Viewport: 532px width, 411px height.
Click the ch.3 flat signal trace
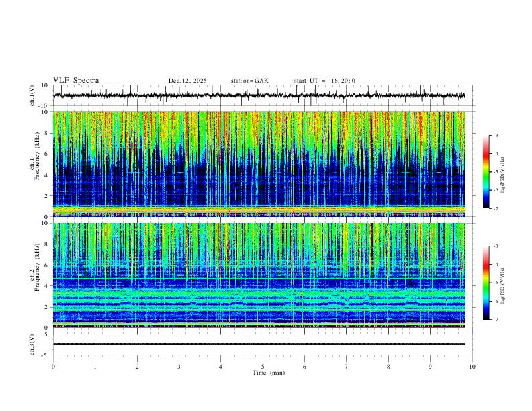coord(259,344)
